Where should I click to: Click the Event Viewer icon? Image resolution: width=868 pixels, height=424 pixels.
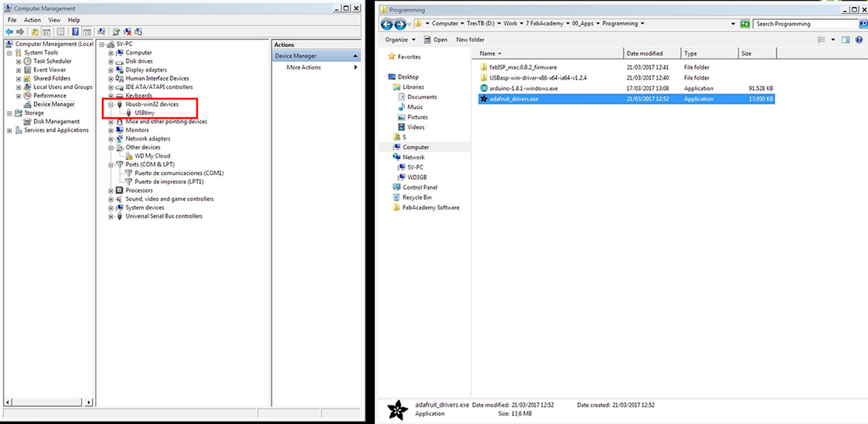pos(27,70)
